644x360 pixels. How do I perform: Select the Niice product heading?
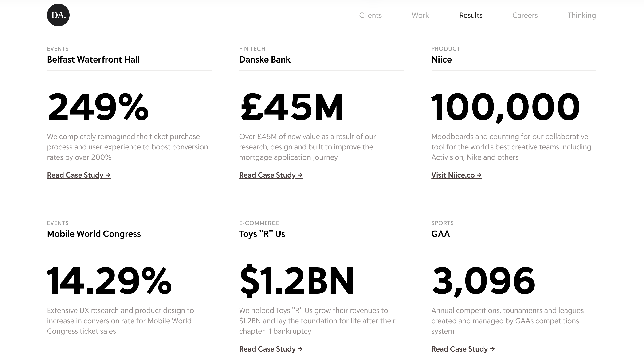click(x=441, y=59)
